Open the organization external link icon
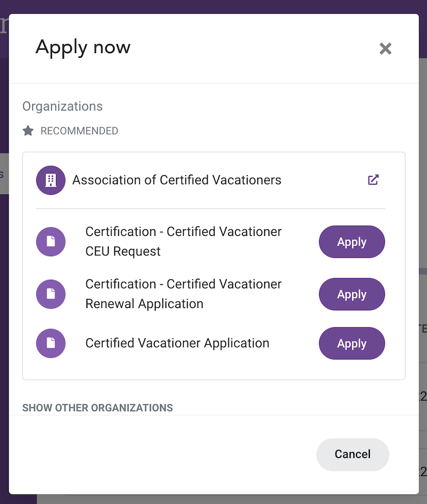Viewport: 427px width, 504px height. 373,180
